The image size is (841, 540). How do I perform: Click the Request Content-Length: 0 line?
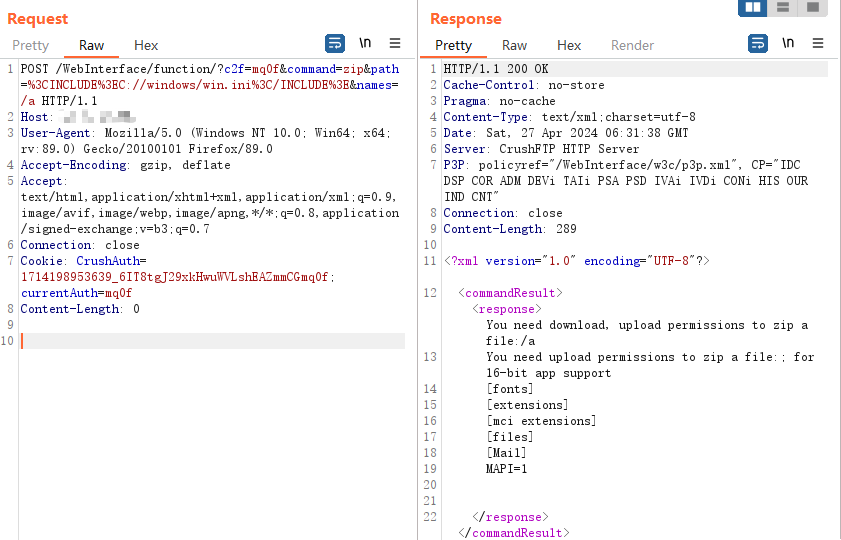pos(80,309)
